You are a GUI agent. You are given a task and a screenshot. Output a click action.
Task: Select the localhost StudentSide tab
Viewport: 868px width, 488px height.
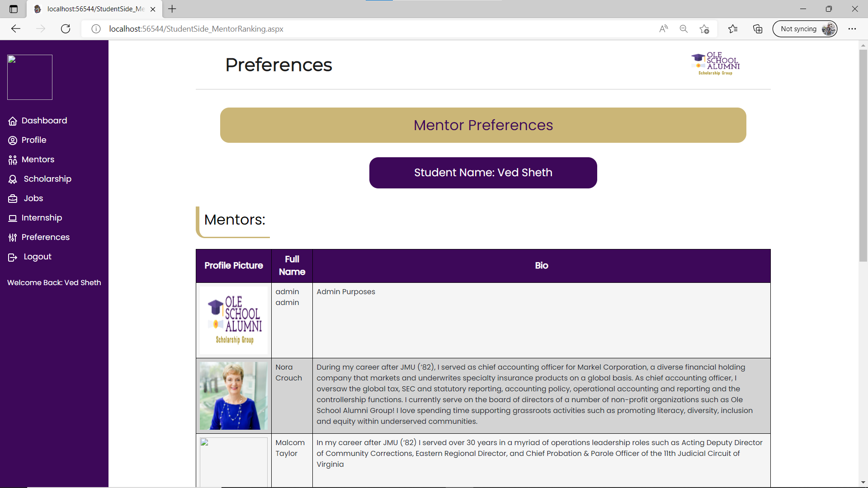tap(95, 9)
